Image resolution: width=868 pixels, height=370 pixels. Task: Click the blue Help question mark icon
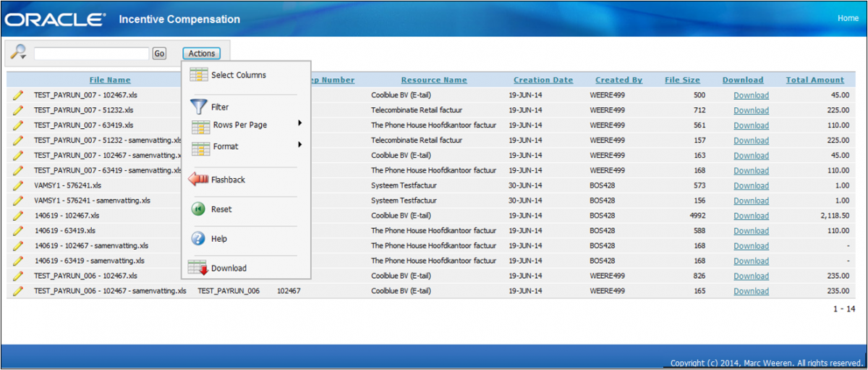click(198, 239)
